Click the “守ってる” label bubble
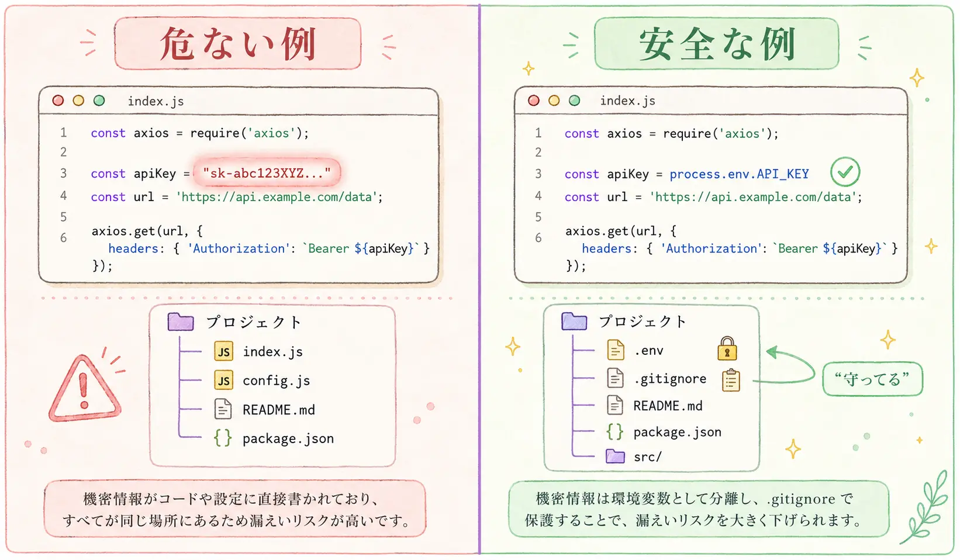Screen dimensions: 960x560 point(872,379)
